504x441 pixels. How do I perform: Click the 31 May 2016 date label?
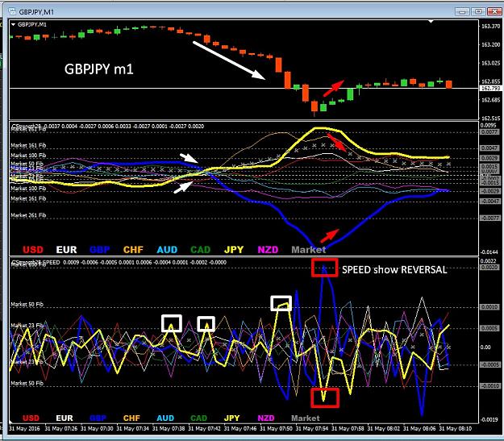[x=25, y=428]
